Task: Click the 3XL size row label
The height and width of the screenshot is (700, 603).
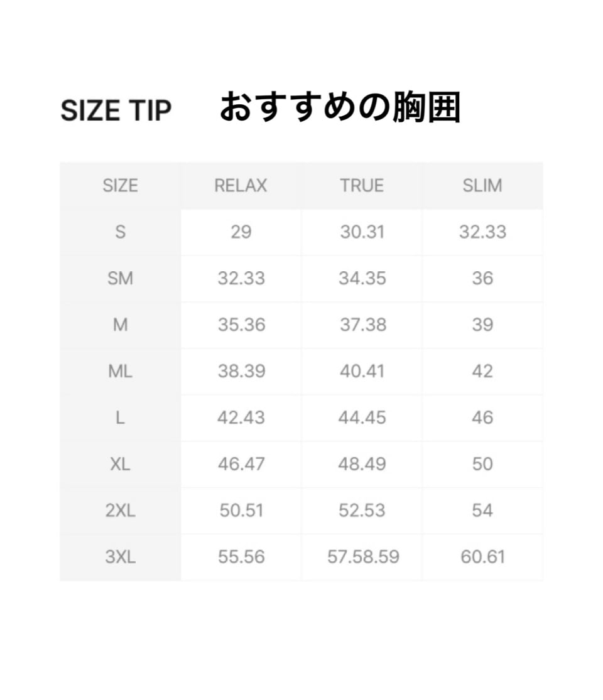Action: pyautogui.click(x=120, y=557)
